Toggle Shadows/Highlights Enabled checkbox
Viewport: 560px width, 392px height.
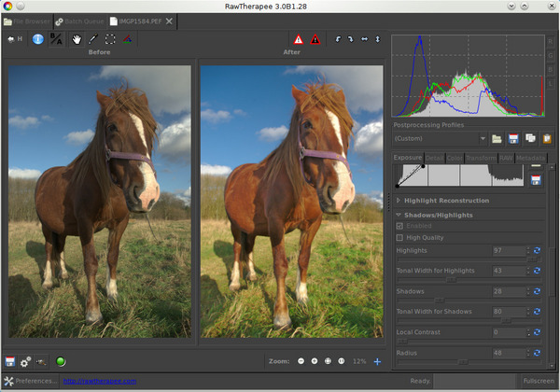click(x=400, y=226)
